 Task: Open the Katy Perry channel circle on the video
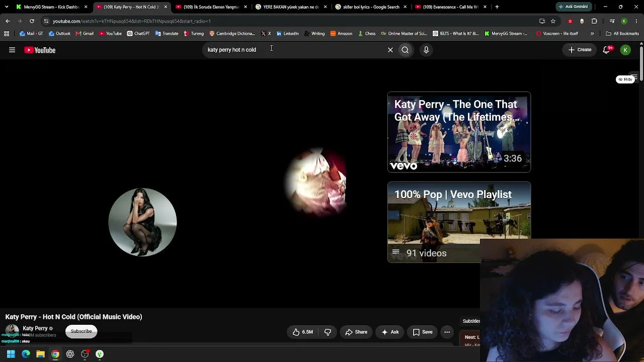tap(142, 222)
